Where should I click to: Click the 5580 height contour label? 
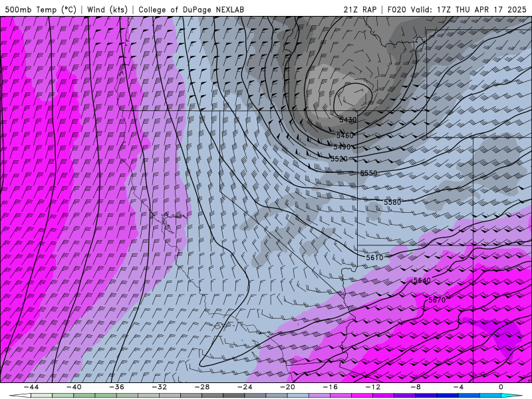coord(392,202)
